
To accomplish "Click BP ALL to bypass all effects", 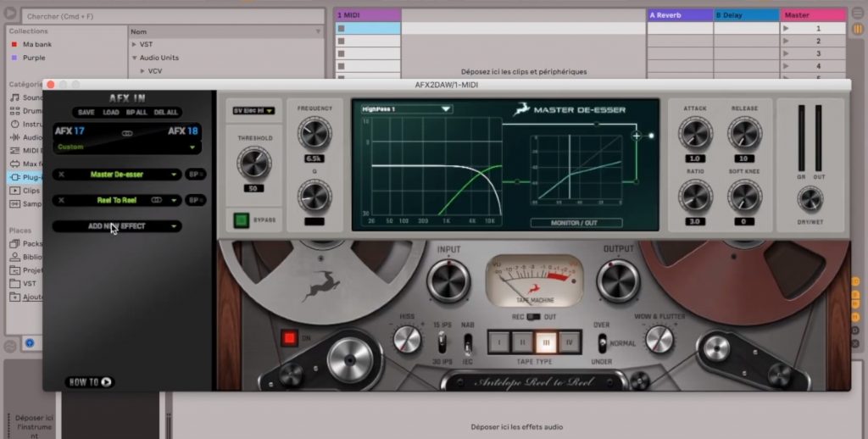I will click(136, 113).
